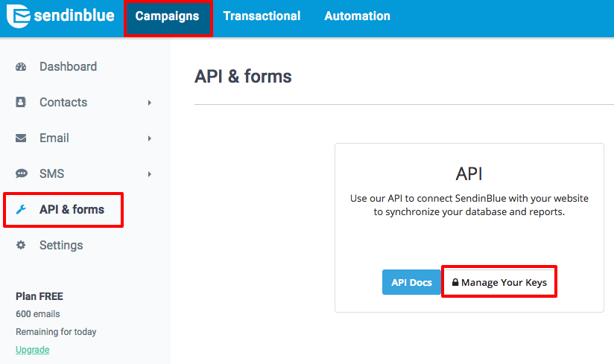Click the SMS speech bubble icon

pos(21,174)
